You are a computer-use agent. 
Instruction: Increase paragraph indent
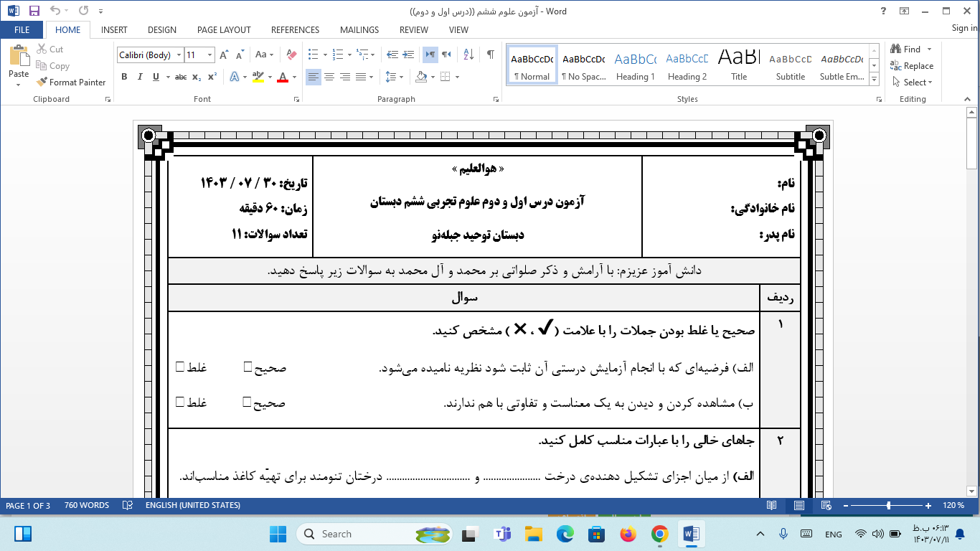point(409,55)
